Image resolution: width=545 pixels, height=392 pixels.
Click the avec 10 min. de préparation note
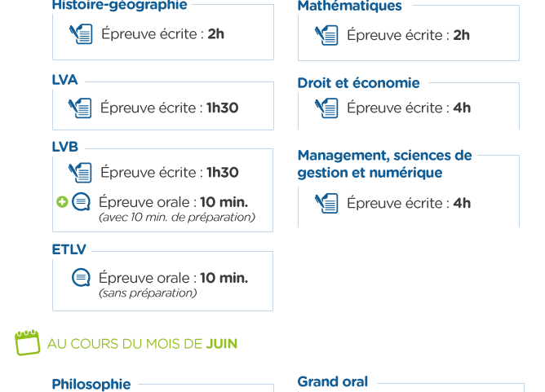click(177, 218)
